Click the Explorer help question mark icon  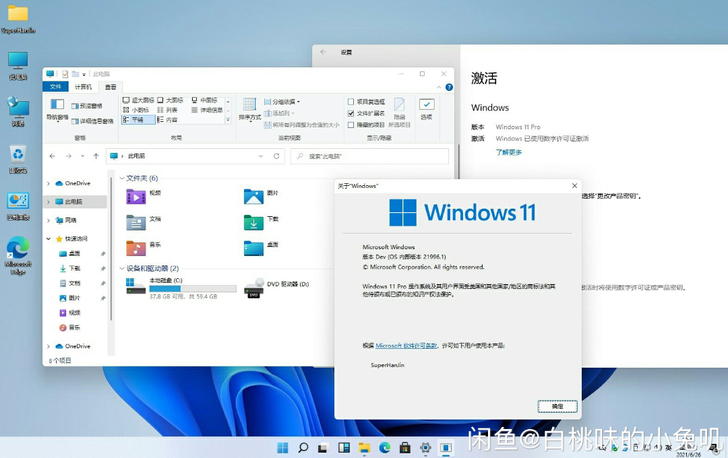[449, 87]
